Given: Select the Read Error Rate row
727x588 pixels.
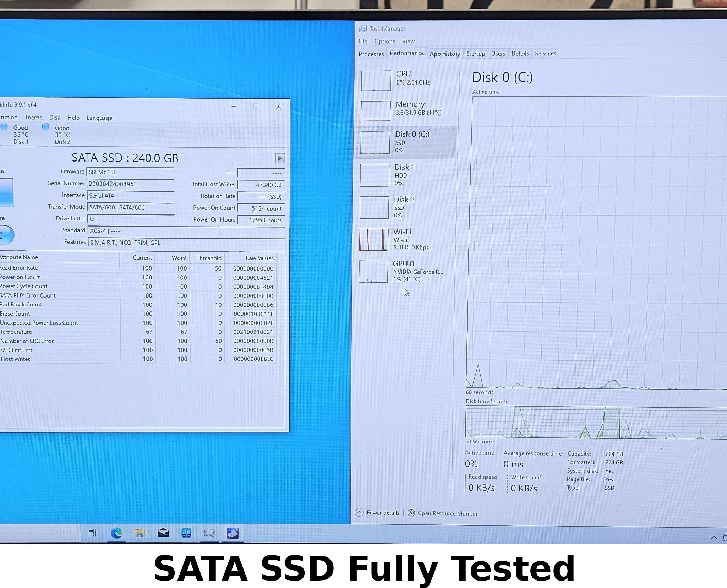Looking at the screenshot, I should point(138,268).
